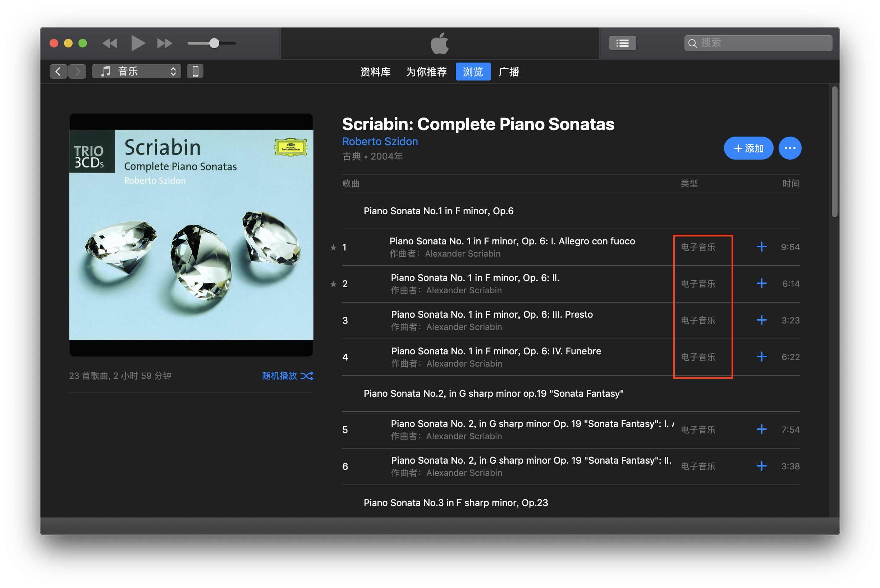Screen dimensions: 880x588
Task: Focus the 搜索 search field
Action: pyautogui.click(x=758, y=43)
